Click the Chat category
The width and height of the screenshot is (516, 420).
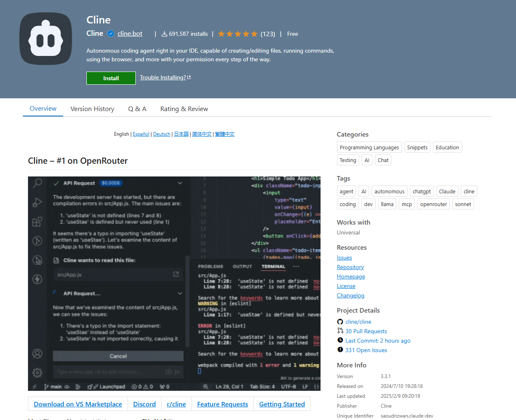(383, 160)
